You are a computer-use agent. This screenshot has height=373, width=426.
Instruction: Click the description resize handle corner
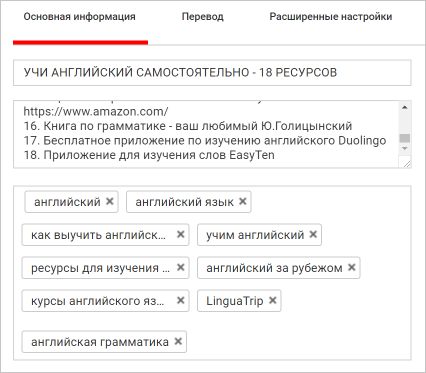[x=406, y=163]
